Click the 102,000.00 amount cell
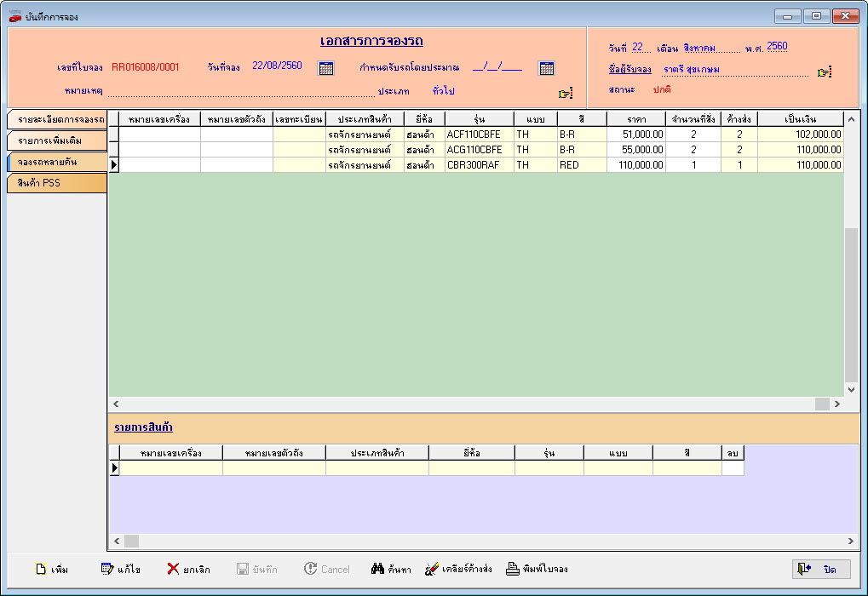The height and width of the screenshot is (596, 868). click(x=801, y=135)
